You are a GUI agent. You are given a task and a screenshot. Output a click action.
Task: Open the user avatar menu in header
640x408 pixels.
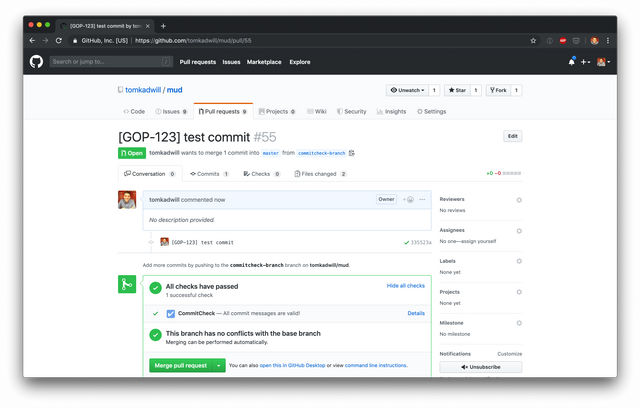(603, 62)
